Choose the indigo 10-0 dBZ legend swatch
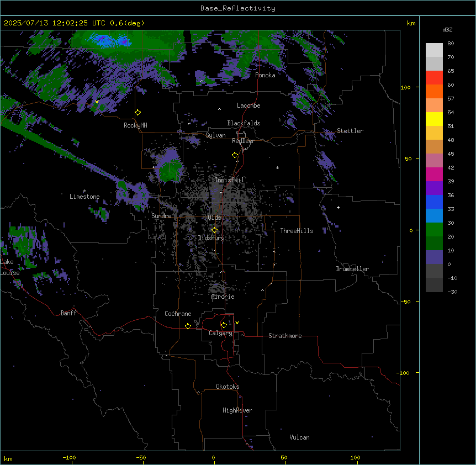This screenshot has height=465, width=476. pyautogui.click(x=434, y=257)
